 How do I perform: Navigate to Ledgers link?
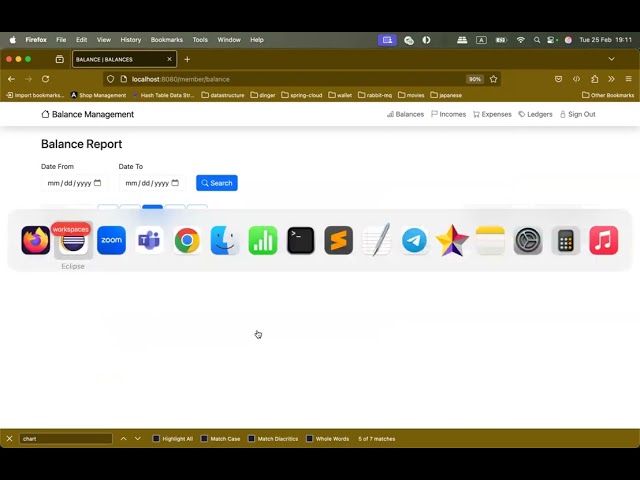tap(535, 114)
